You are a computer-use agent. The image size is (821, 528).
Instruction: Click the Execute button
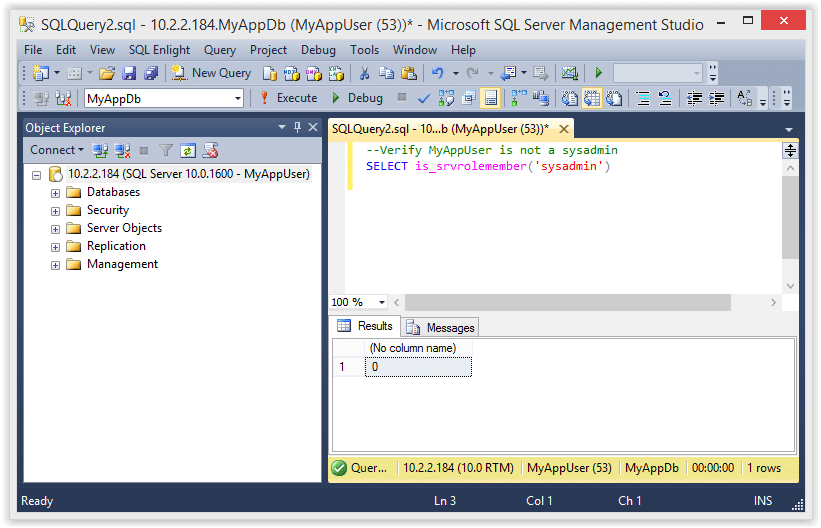coord(289,98)
